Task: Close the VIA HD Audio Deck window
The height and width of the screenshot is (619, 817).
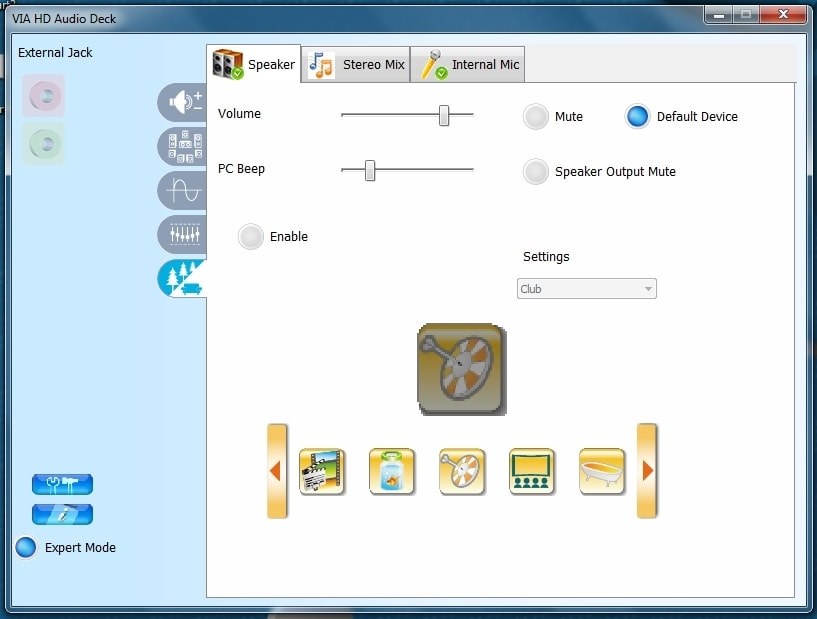Action: point(783,15)
